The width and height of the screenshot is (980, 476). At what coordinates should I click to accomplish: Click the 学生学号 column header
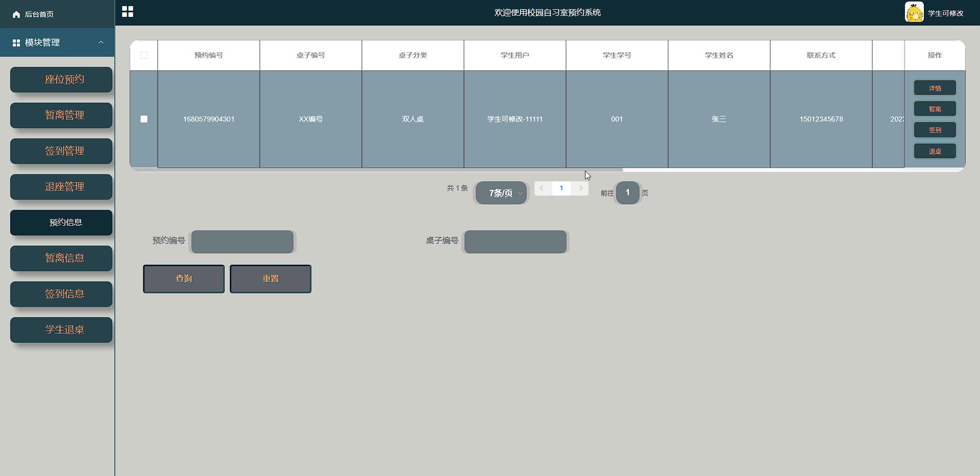(617, 55)
